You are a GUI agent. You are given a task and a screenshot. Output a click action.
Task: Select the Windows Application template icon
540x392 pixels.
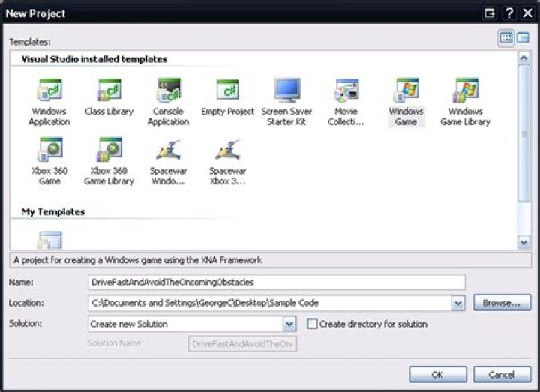(50, 90)
